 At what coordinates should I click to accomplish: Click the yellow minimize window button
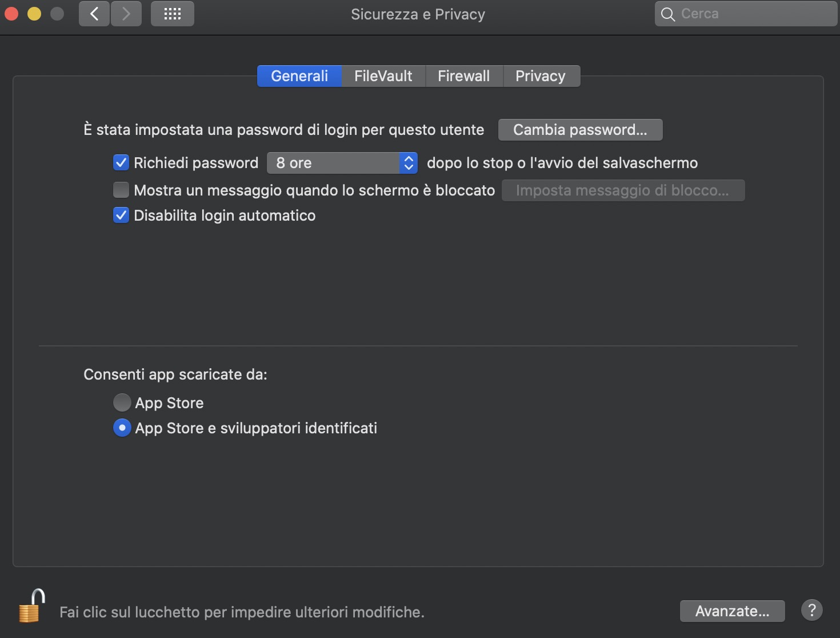(34, 14)
